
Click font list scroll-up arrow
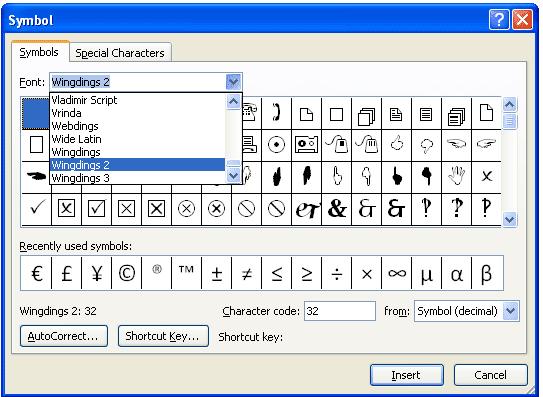233,102
